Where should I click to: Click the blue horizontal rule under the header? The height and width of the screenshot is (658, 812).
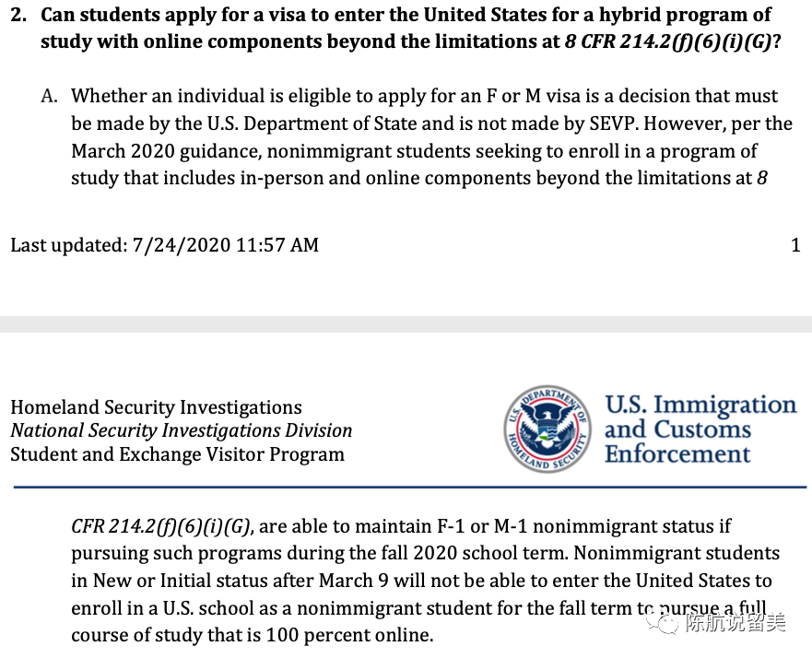pos(406,485)
